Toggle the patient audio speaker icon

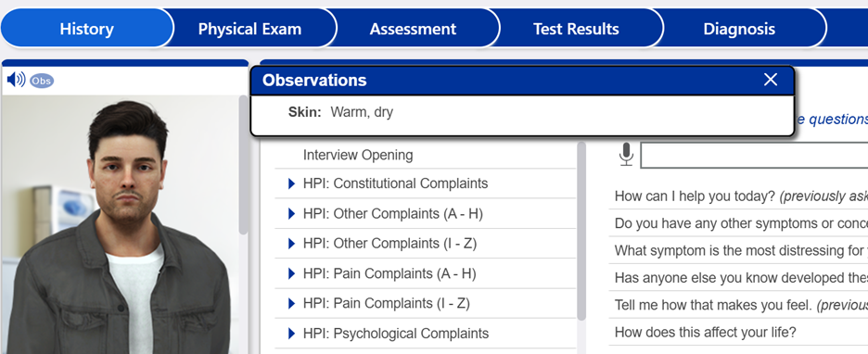16,81
